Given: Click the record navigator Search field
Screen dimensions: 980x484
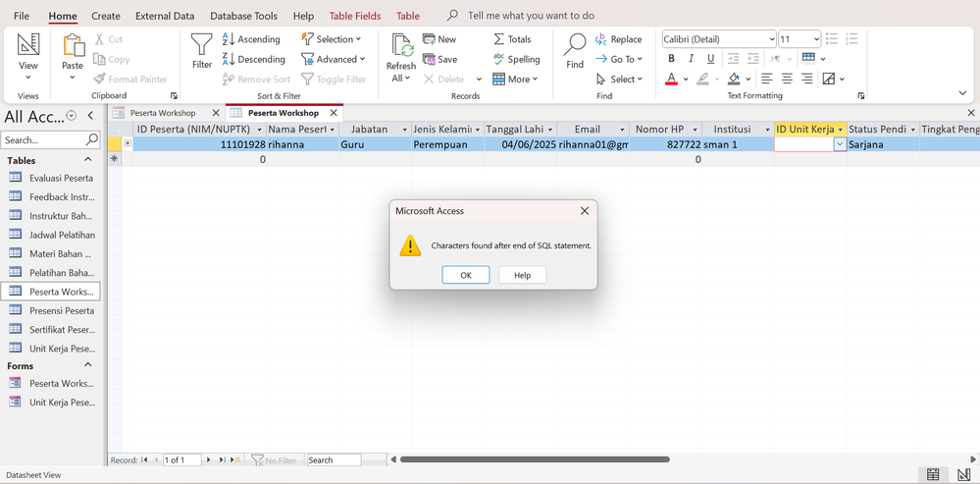Looking at the screenshot, I should (x=334, y=460).
